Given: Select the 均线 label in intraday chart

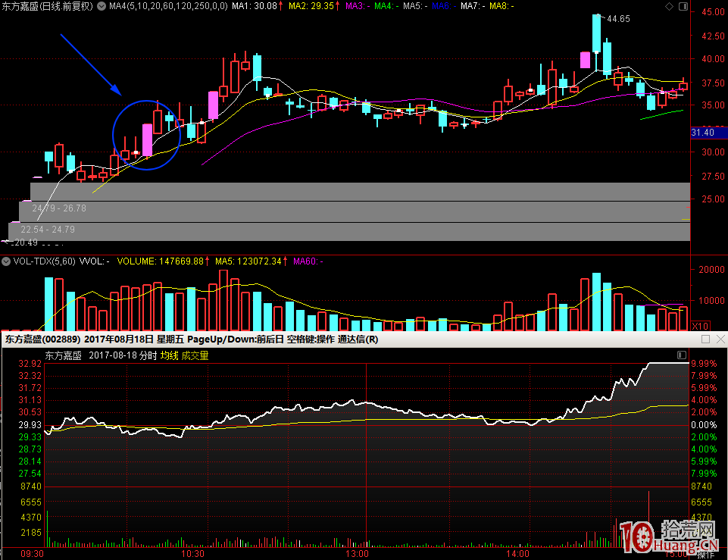Looking at the screenshot, I should point(169,355).
